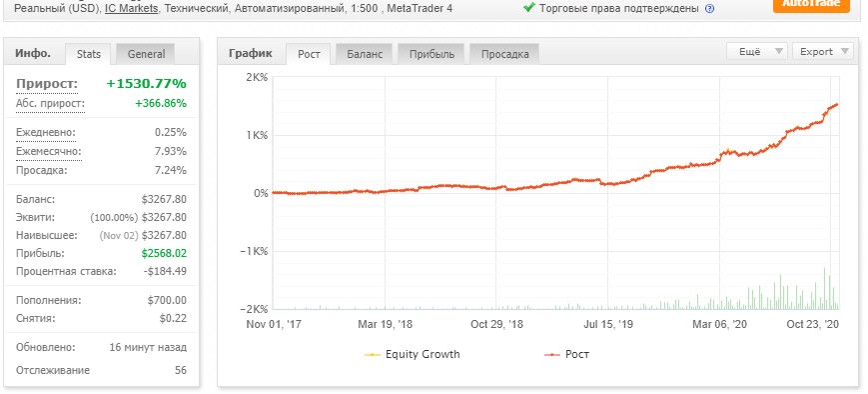Click the green verified checkmark icon
This screenshot has width=868, height=394.
(529, 8)
